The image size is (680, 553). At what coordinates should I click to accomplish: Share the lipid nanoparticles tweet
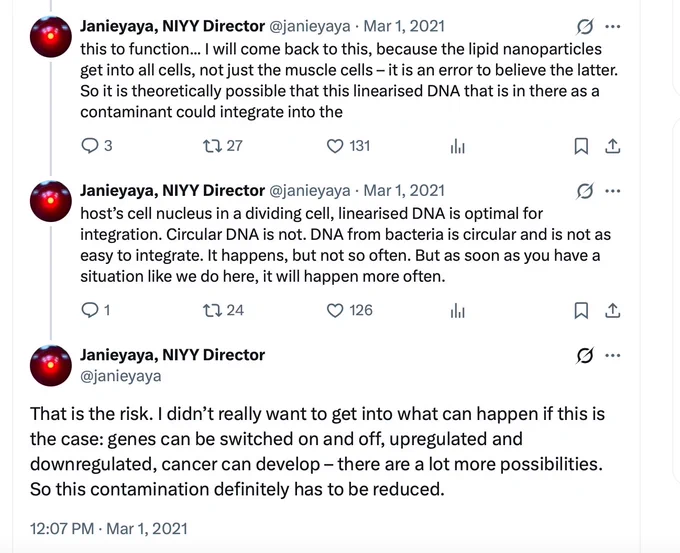point(612,146)
